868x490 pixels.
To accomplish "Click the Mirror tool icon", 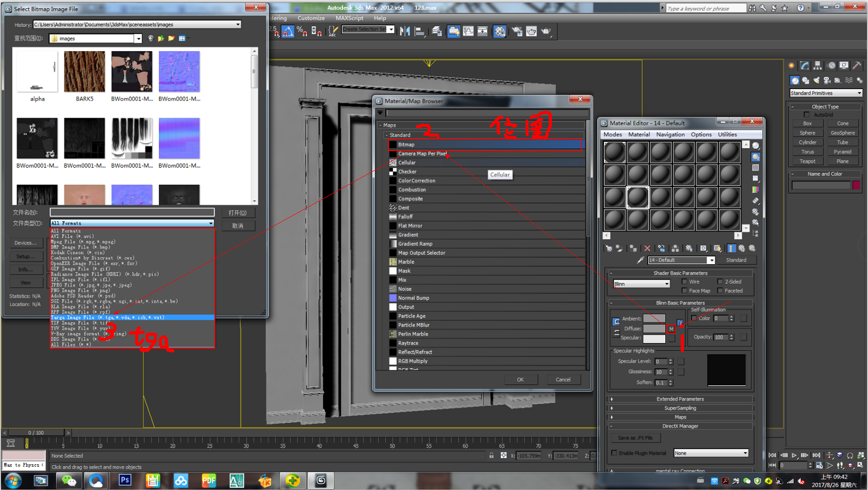I will 405,31.
